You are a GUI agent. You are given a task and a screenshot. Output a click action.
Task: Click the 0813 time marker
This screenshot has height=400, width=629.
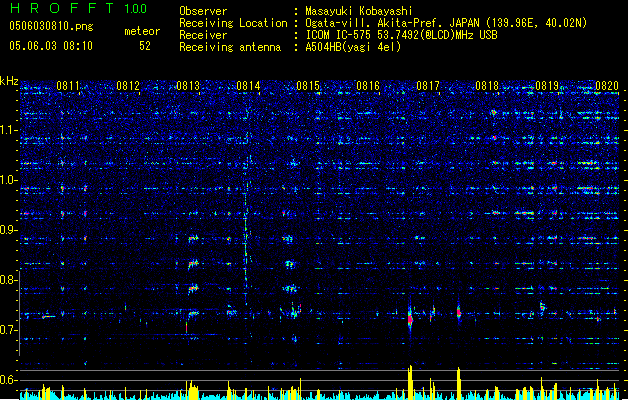(188, 86)
